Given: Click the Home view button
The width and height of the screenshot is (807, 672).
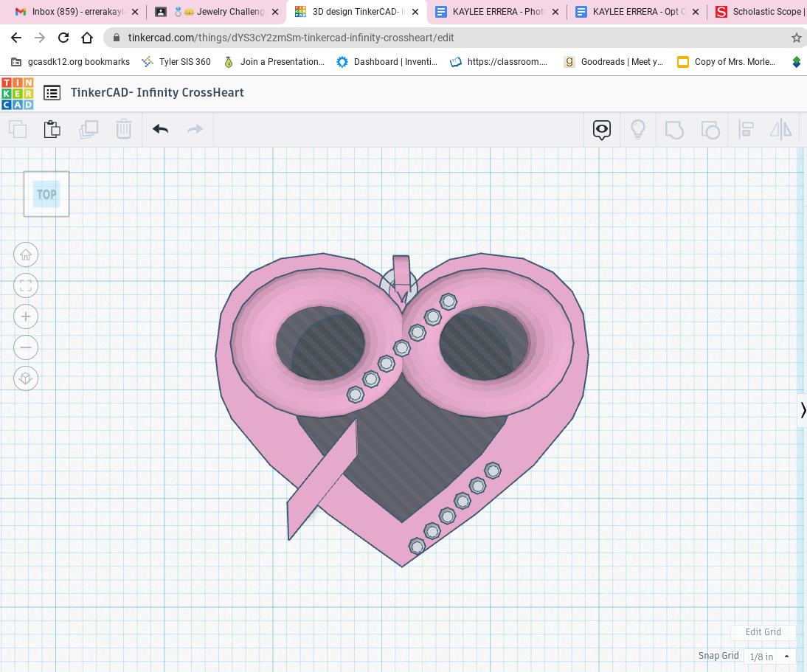Looking at the screenshot, I should (x=26, y=255).
